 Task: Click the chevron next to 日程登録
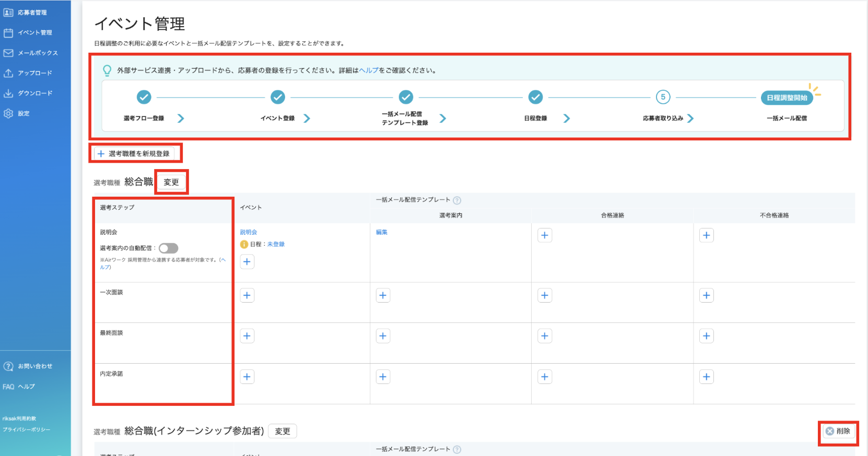567,118
